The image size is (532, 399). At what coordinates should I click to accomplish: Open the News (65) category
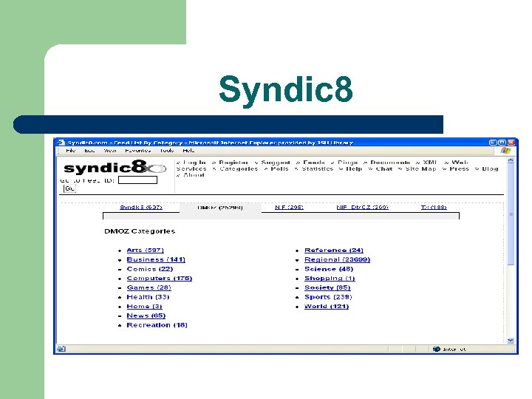click(x=146, y=316)
